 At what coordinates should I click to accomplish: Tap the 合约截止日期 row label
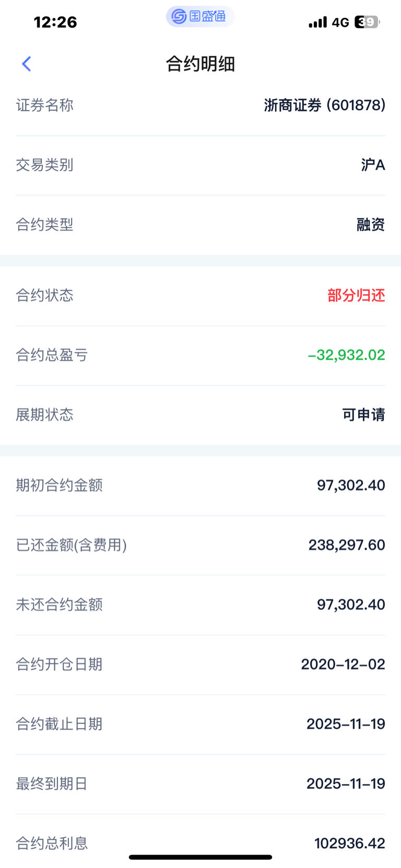pos(59,724)
